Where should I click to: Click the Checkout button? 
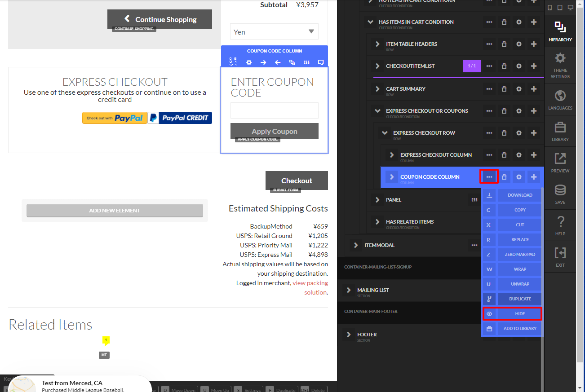297,181
